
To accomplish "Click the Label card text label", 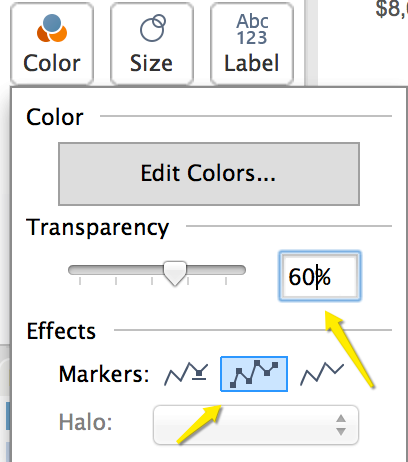I will (252, 63).
